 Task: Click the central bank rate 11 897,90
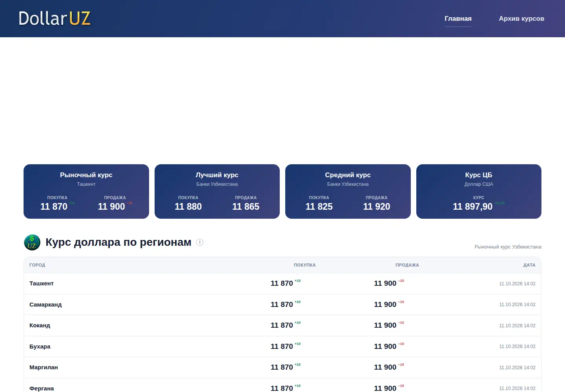472,207
